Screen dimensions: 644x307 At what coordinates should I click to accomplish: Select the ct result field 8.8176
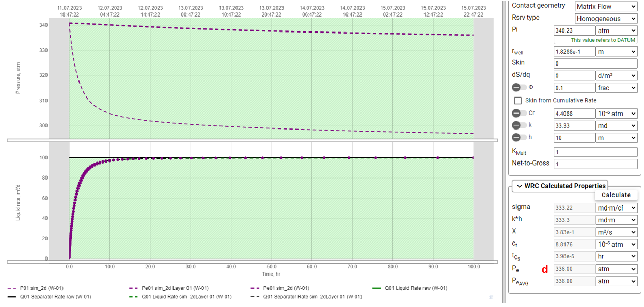[575, 244]
